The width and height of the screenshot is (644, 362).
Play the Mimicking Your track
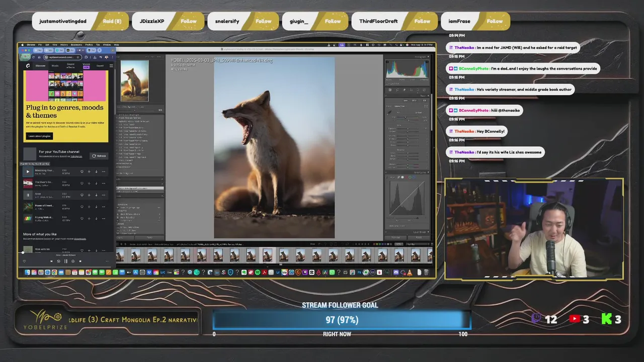(x=28, y=171)
